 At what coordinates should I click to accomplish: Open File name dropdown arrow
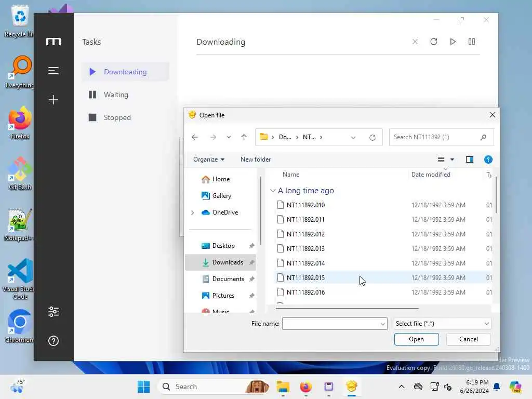[383, 324]
